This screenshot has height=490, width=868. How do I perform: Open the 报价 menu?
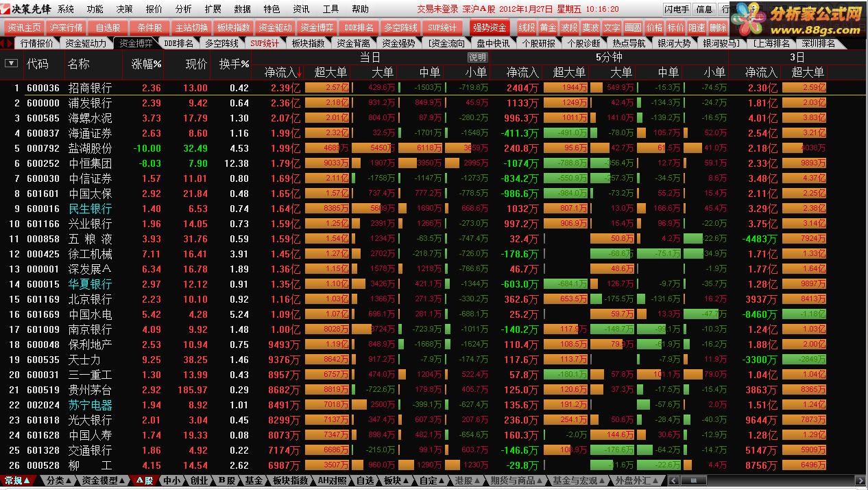[154, 9]
